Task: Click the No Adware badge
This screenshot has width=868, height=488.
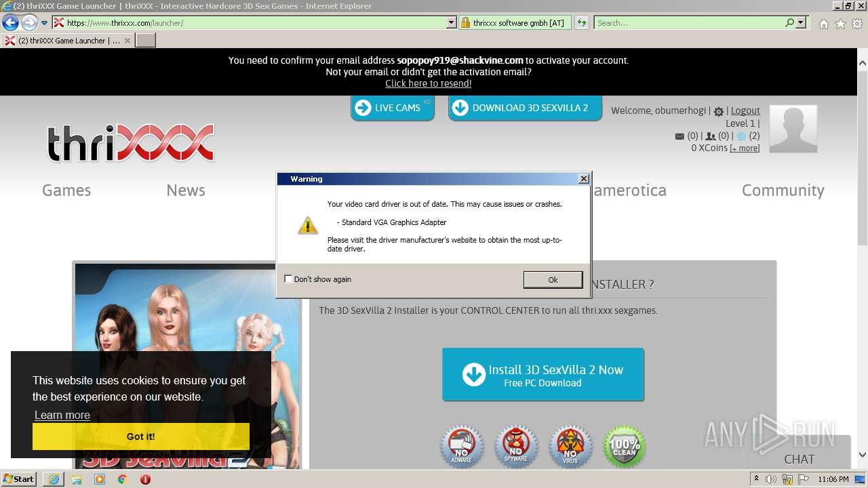Action: click(462, 447)
